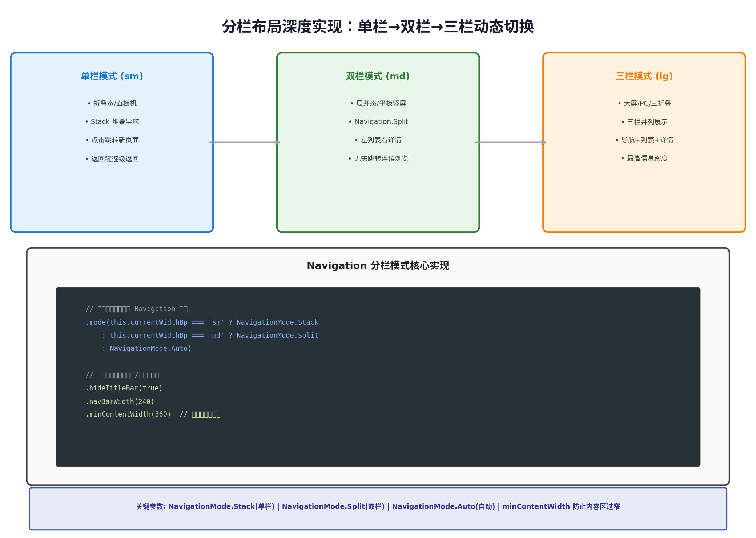Click the code line with NavigationMode.Stack

(202, 322)
